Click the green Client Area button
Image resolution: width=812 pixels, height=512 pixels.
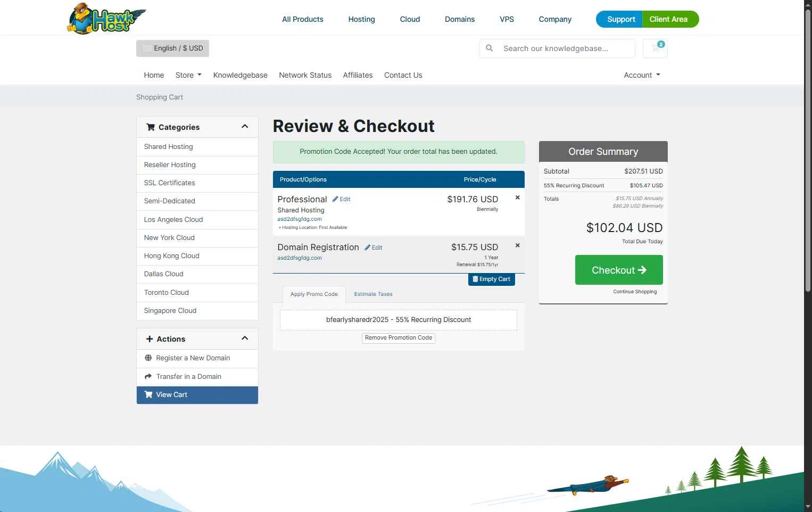[670, 19]
